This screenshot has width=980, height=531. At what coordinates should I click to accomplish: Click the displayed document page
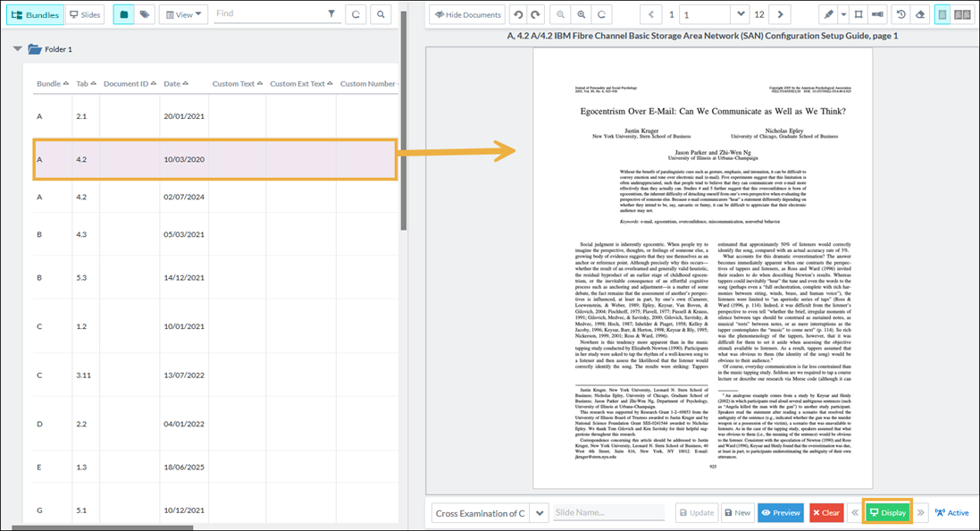702,268
